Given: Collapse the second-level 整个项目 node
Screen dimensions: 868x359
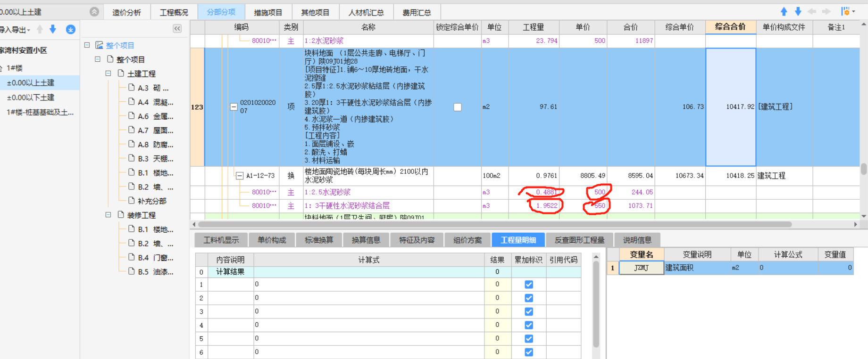Looking at the screenshot, I should pos(98,59).
